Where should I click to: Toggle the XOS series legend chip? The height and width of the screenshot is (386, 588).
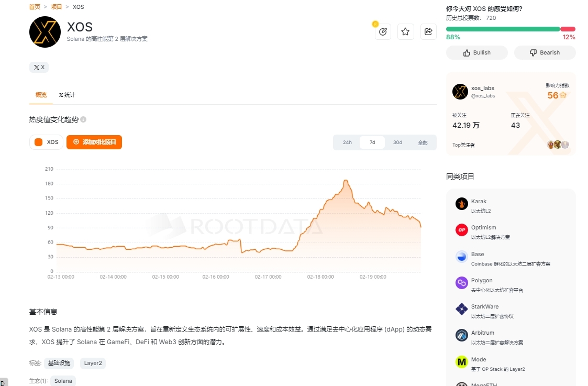pos(47,142)
